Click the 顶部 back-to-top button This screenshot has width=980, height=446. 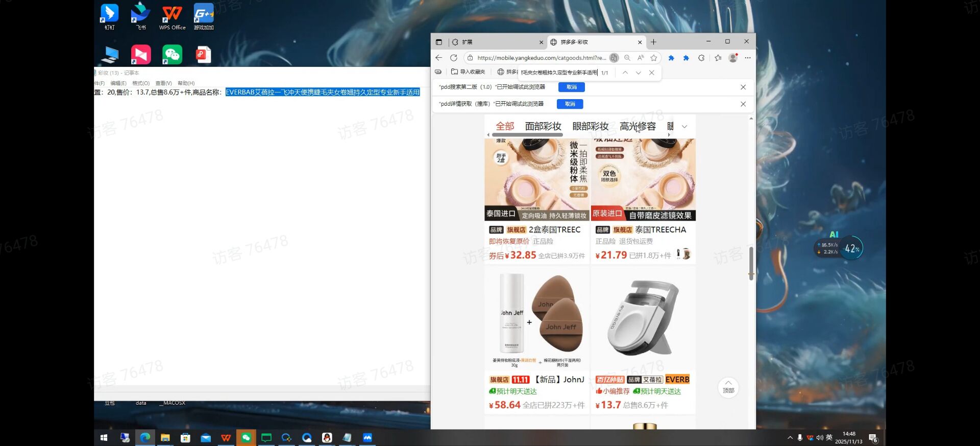point(728,388)
